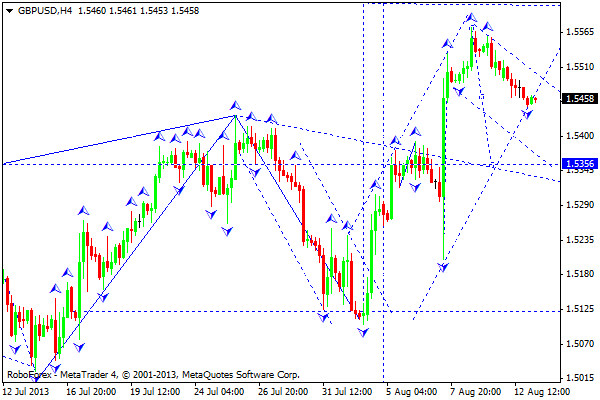Select the 1.5400 price scale label
This screenshot has height=400, width=600.
(x=580, y=136)
